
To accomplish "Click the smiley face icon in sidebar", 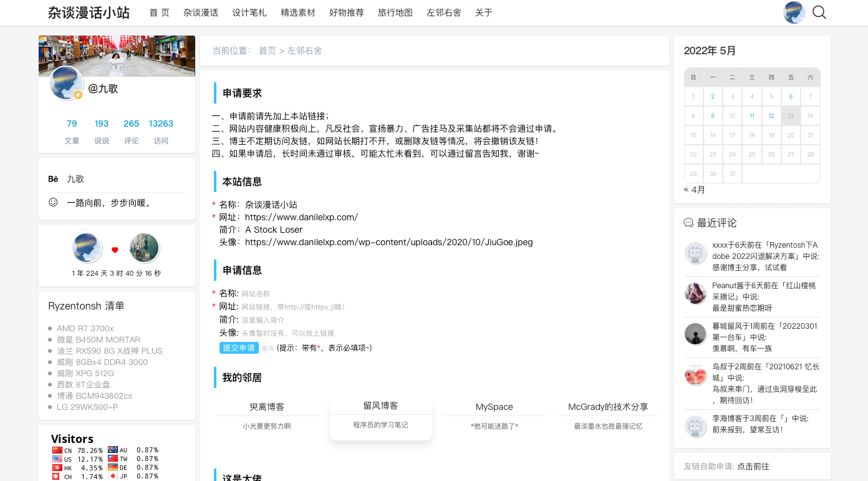I will [x=53, y=203].
